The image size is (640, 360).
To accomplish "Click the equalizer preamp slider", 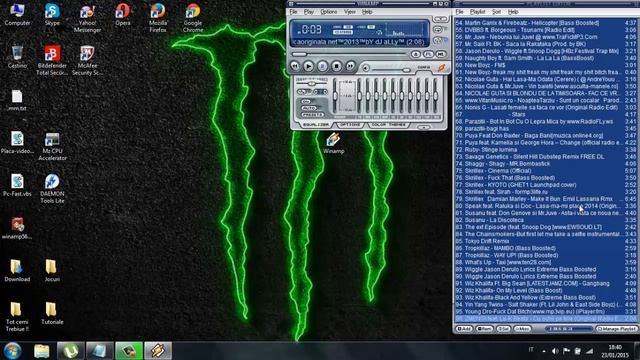I will (x=335, y=96).
